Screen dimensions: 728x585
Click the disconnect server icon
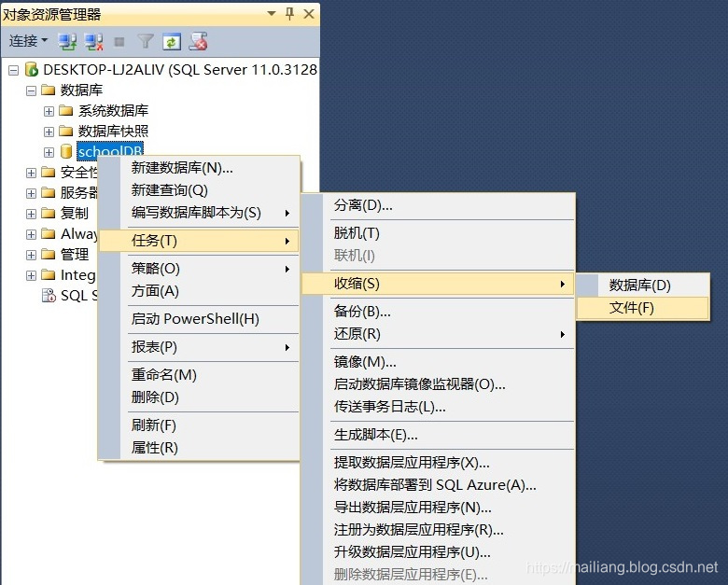point(93,42)
